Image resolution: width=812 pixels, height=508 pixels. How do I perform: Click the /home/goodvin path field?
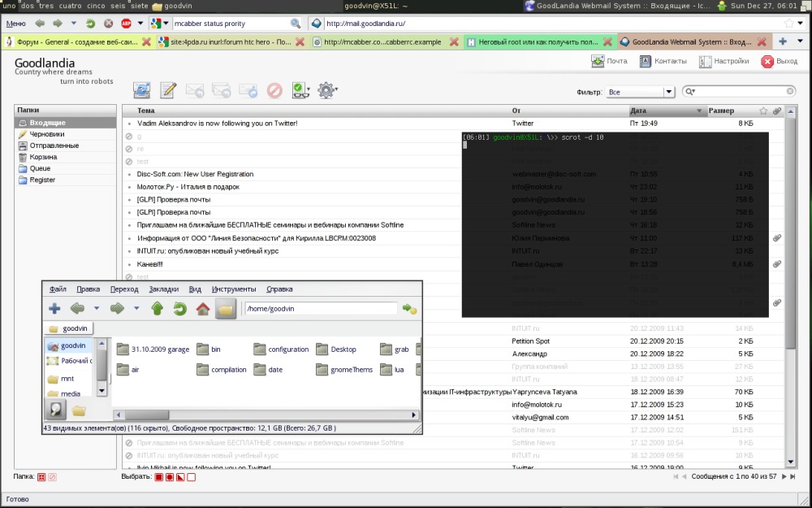pos(321,309)
